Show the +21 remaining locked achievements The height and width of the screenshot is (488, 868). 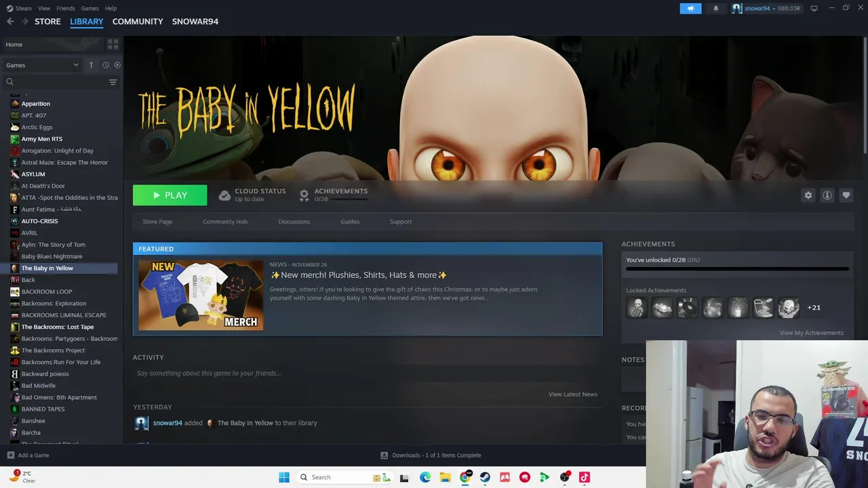pyautogui.click(x=814, y=308)
